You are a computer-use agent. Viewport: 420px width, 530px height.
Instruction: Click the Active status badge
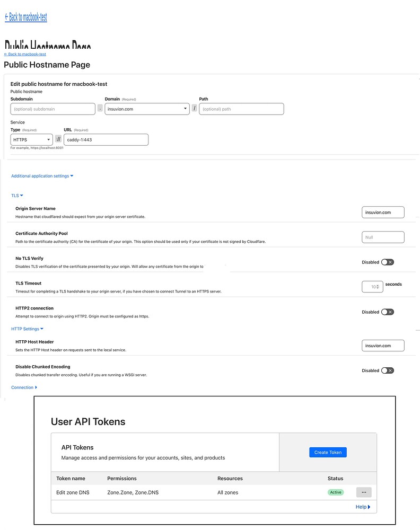click(x=335, y=492)
